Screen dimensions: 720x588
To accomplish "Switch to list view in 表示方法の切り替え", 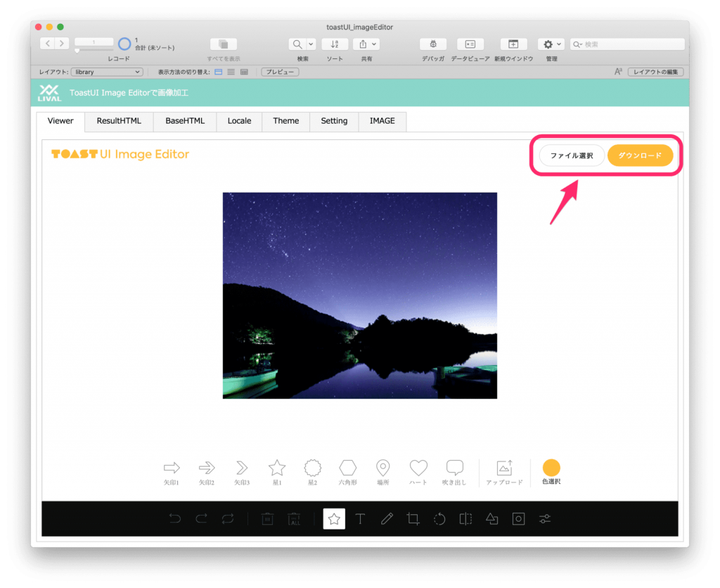I will pos(231,72).
